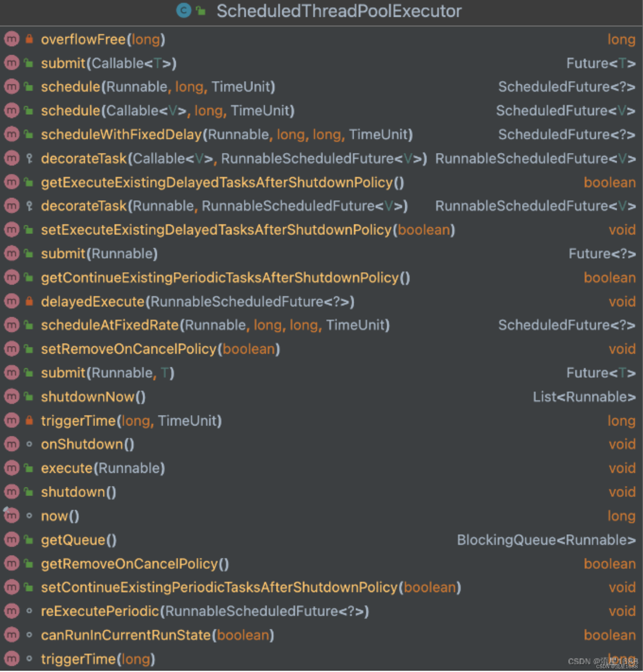
Task: Select the submit(Runnable) method
Action: pos(99,254)
